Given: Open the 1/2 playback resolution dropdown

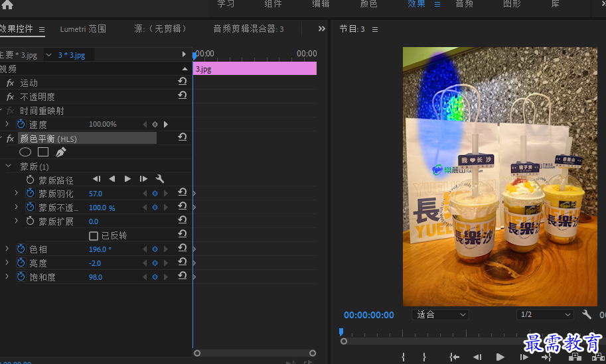Looking at the screenshot, I should pos(546,314).
